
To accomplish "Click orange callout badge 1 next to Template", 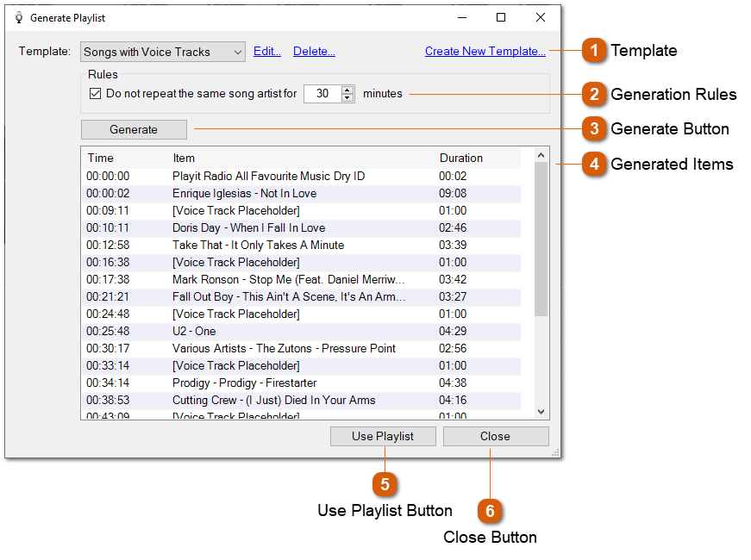I will pos(593,51).
